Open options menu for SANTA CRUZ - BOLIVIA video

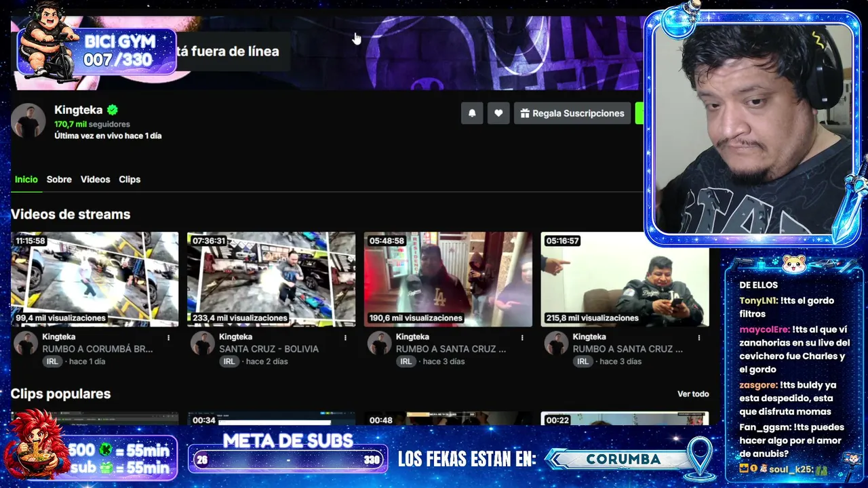pyautogui.click(x=345, y=338)
